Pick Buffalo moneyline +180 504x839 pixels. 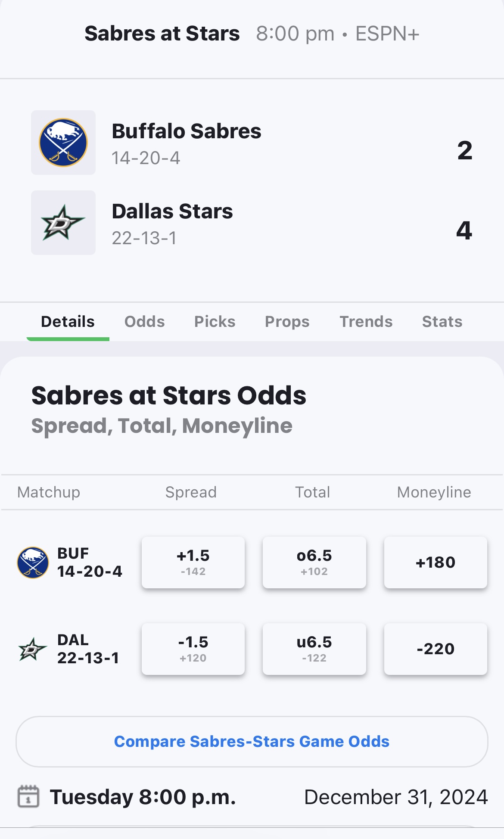point(436,562)
